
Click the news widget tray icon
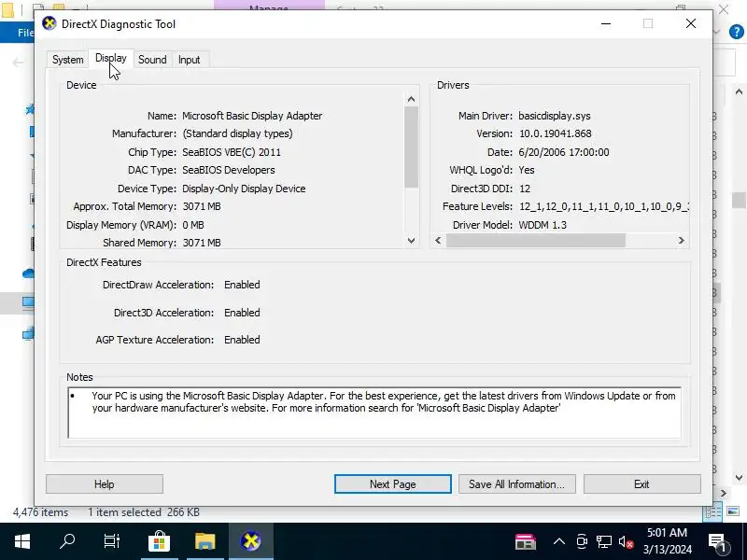pos(526,542)
